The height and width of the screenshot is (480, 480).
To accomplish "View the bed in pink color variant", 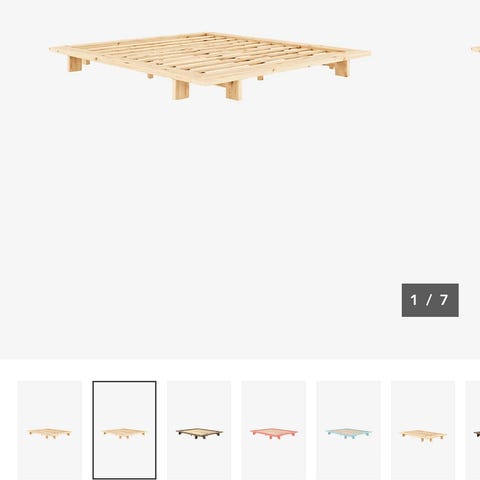I will pyautogui.click(x=274, y=430).
